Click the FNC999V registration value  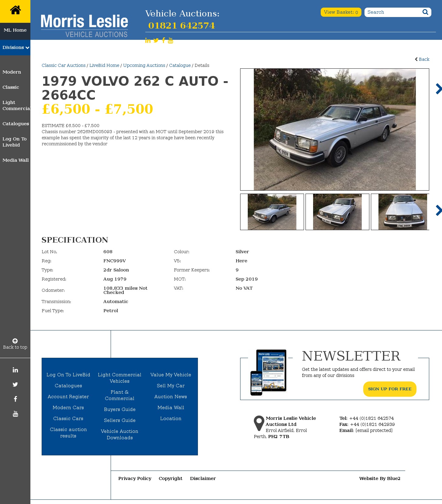tap(115, 261)
